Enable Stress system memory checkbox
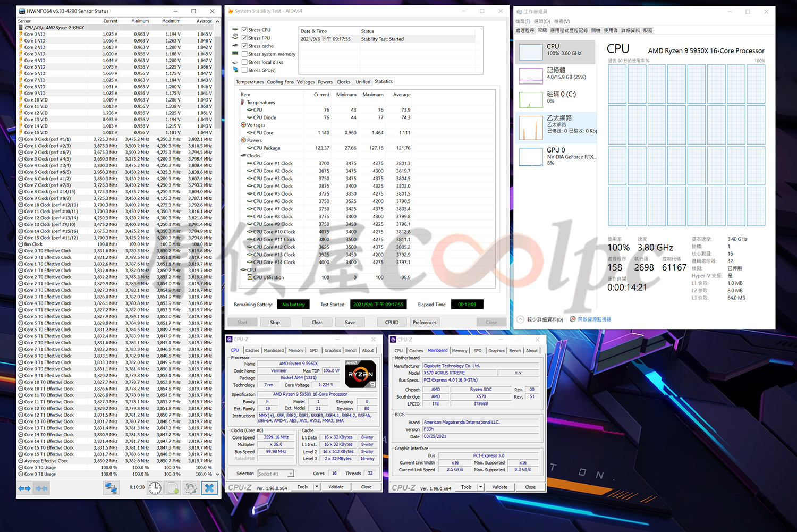The height and width of the screenshot is (532, 797). coord(244,54)
